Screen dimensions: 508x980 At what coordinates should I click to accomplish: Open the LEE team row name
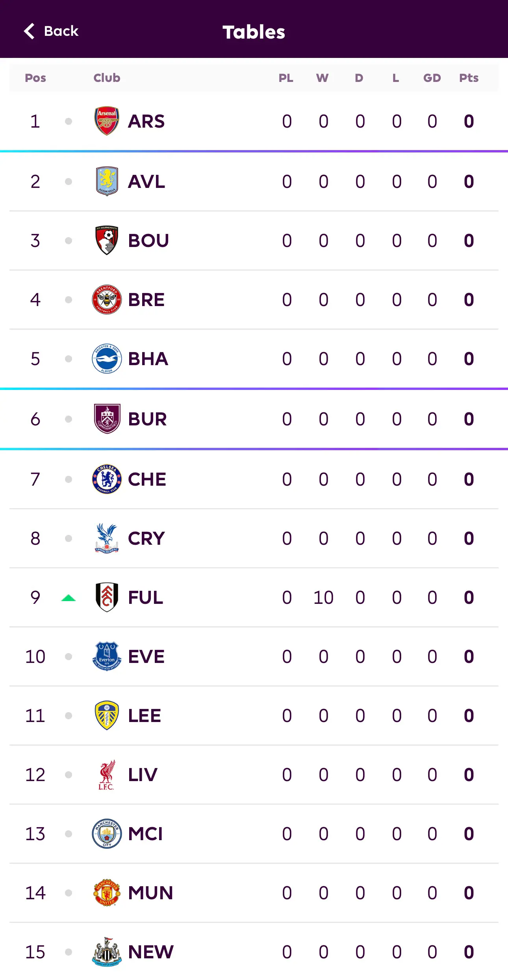click(145, 716)
